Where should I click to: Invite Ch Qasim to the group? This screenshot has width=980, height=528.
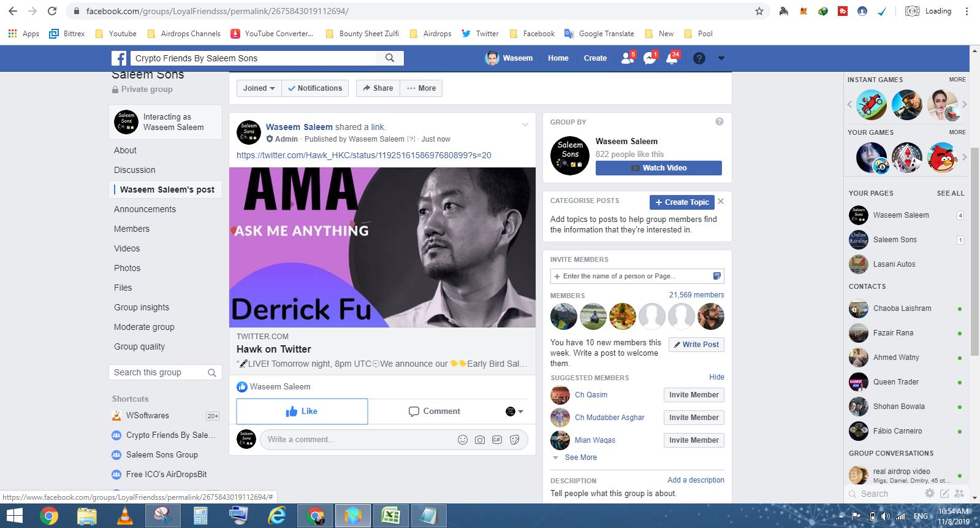point(694,395)
